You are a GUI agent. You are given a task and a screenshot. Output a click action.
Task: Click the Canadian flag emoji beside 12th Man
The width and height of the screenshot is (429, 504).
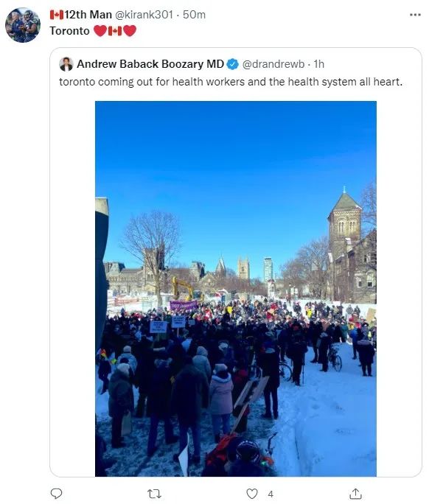(57, 15)
